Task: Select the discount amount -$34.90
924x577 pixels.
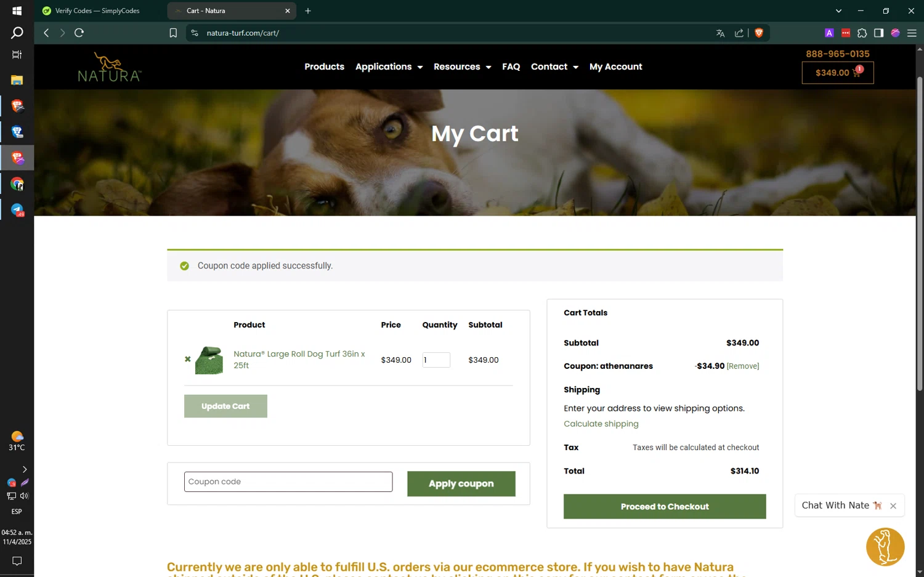Action: click(x=710, y=366)
